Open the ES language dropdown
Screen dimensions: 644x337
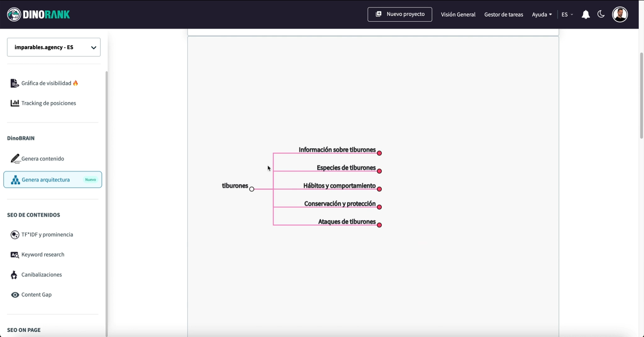point(567,14)
